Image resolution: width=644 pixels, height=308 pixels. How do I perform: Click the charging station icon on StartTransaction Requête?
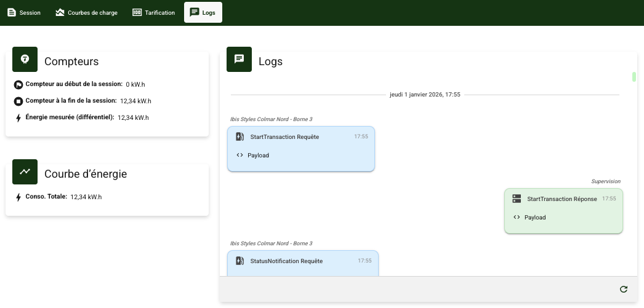[239, 136]
